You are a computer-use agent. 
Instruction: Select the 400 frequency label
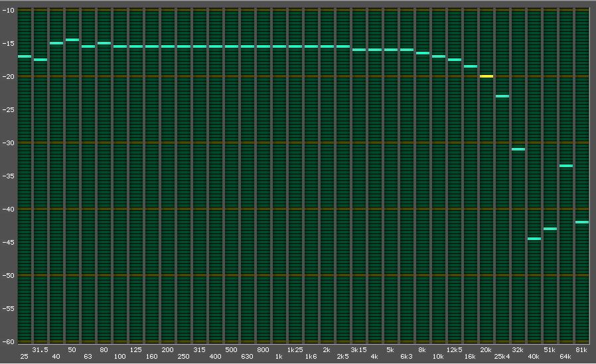point(216,357)
